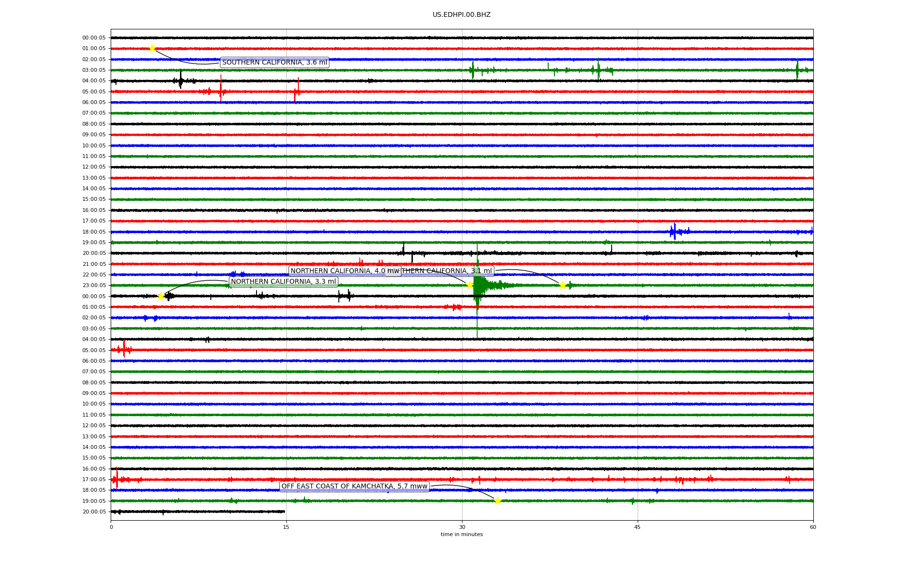
Task: Click the Northern California 3.1 ml star
Action: tap(562, 285)
